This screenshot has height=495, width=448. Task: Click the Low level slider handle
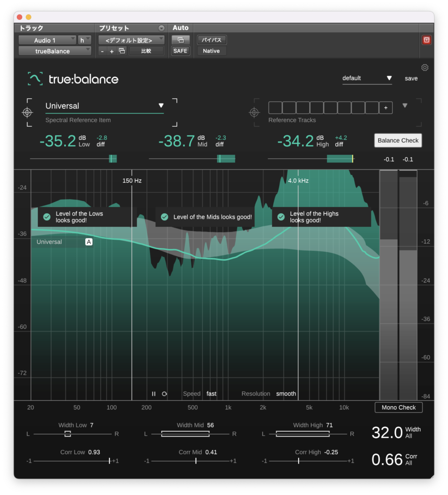click(x=113, y=159)
